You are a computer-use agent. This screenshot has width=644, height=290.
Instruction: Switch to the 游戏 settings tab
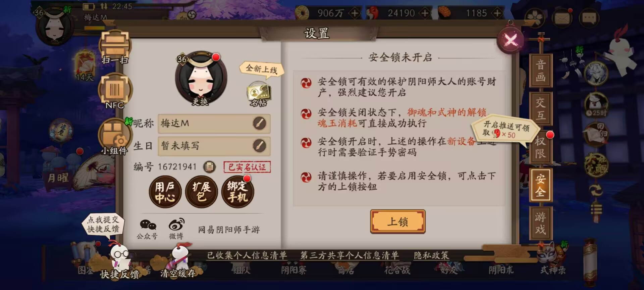point(540,223)
